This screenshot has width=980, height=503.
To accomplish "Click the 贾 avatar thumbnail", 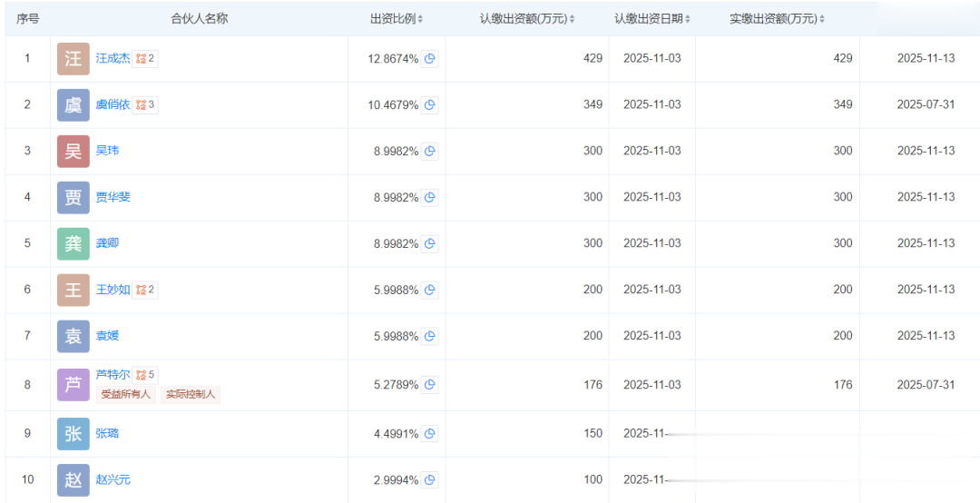I will pos(73,198).
